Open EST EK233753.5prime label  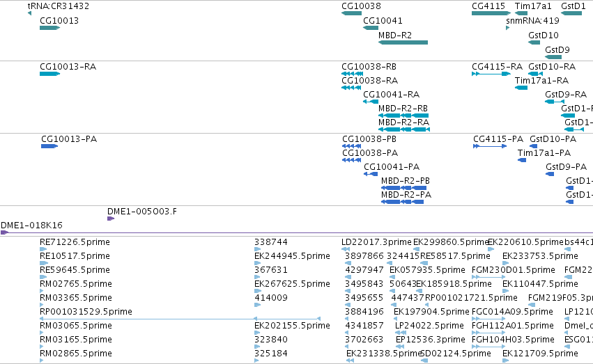pyautogui.click(x=540, y=256)
